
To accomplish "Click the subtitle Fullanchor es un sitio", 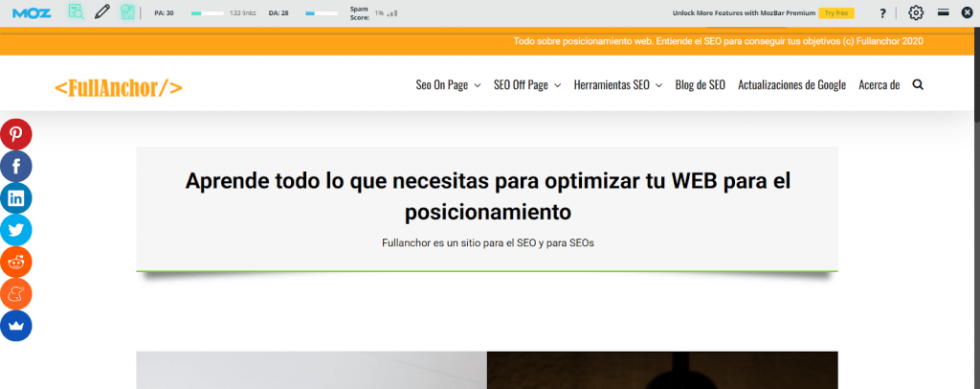I will [487, 243].
